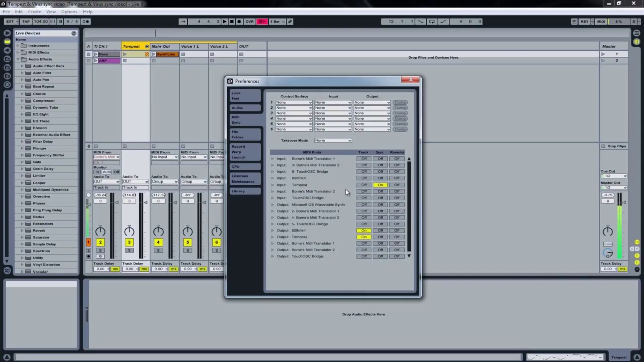
Task: Open the Help menu
Action: point(88,12)
